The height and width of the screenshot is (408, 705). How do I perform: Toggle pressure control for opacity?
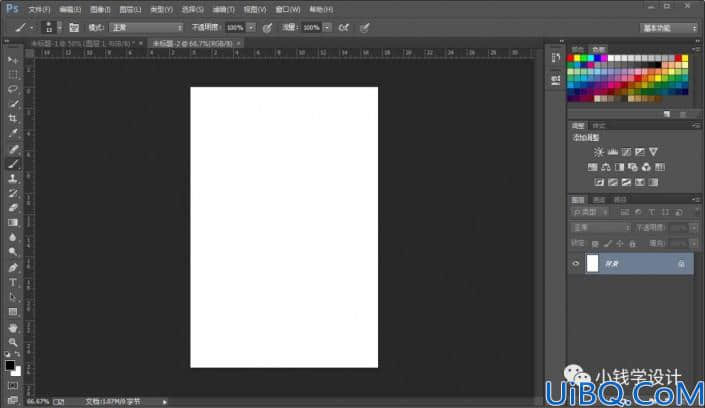click(267, 28)
